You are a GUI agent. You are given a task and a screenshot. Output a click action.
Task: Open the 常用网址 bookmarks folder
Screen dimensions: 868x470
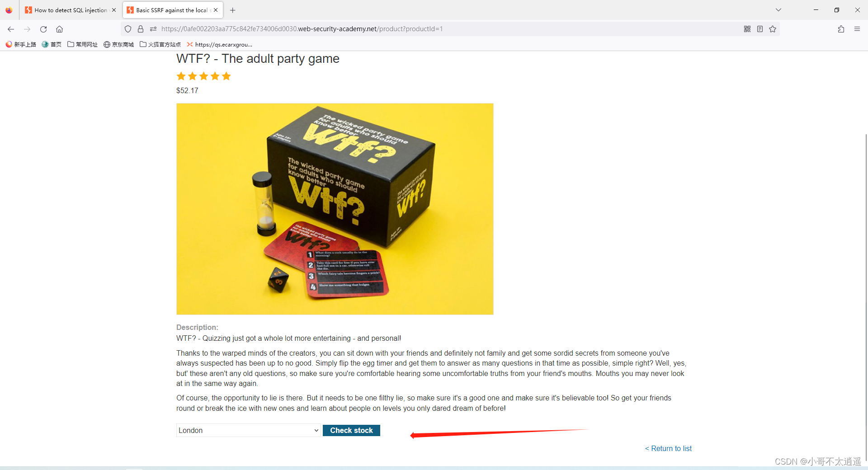pos(82,44)
